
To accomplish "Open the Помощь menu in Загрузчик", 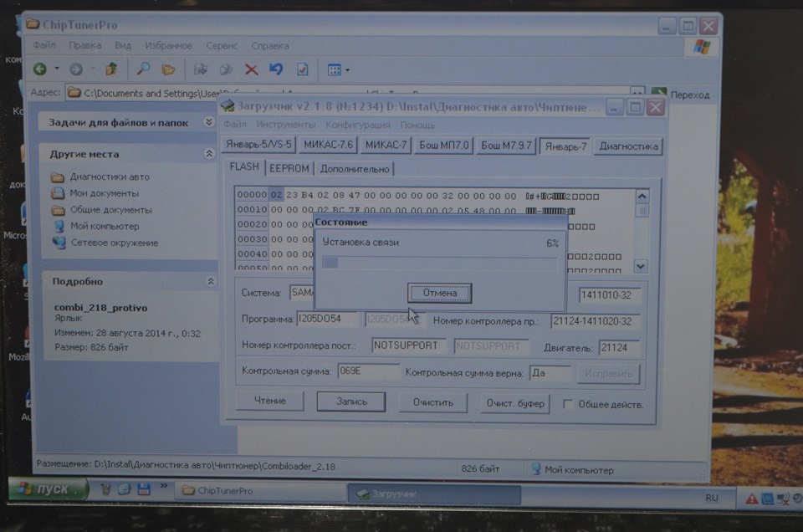I will pyautogui.click(x=417, y=125).
